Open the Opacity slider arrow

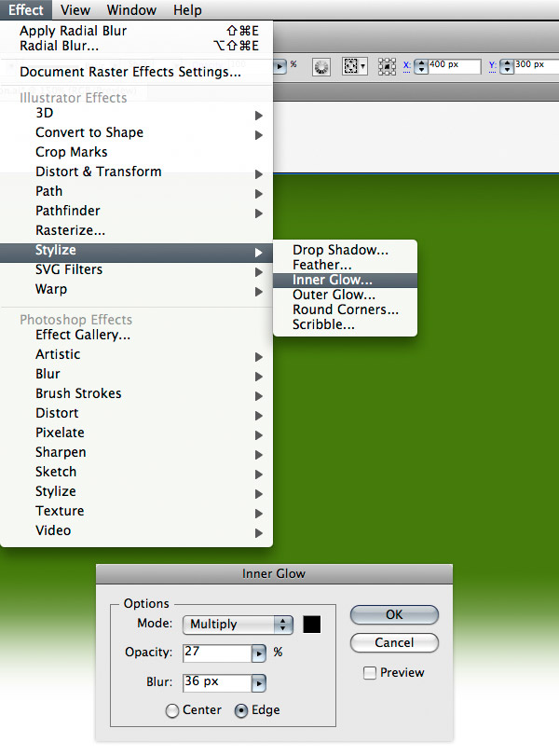(259, 653)
